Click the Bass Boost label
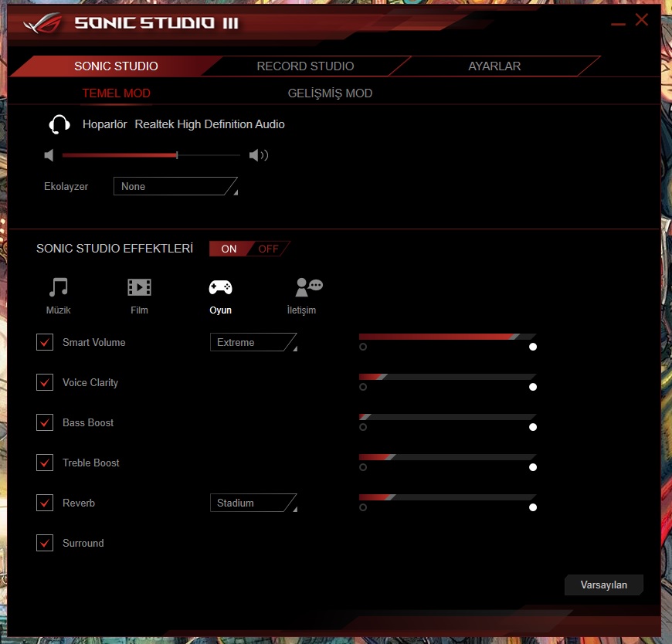Screen dimensions: 672x644 (x=88, y=422)
